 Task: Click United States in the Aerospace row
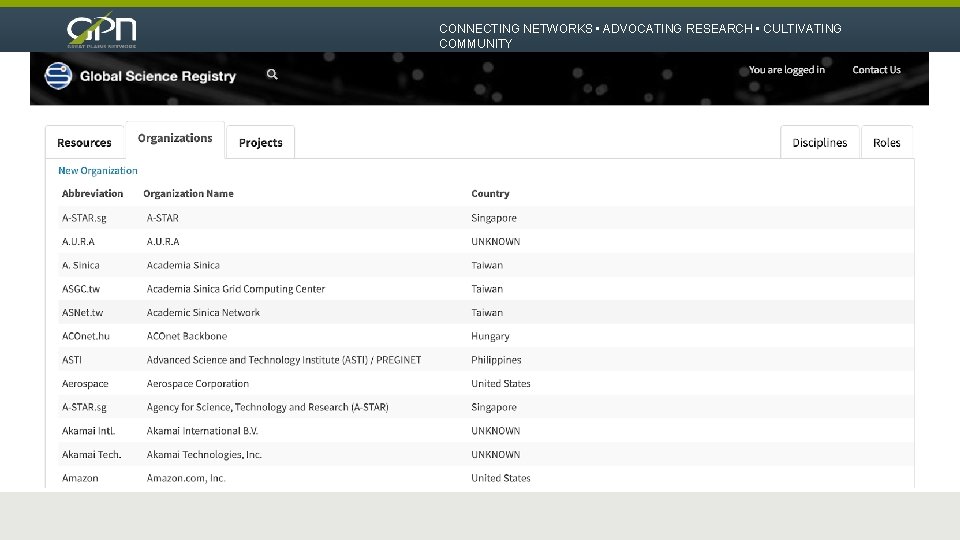tap(501, 384)
